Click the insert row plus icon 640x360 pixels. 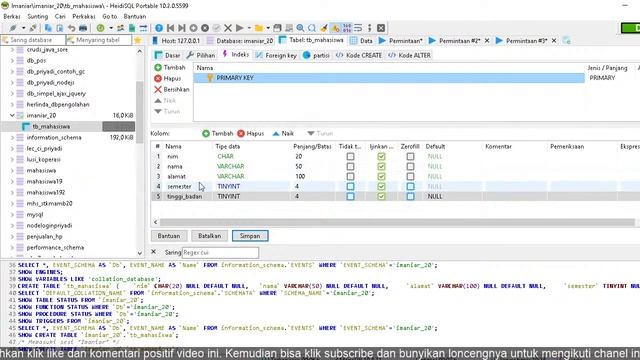tap(193, 28)
